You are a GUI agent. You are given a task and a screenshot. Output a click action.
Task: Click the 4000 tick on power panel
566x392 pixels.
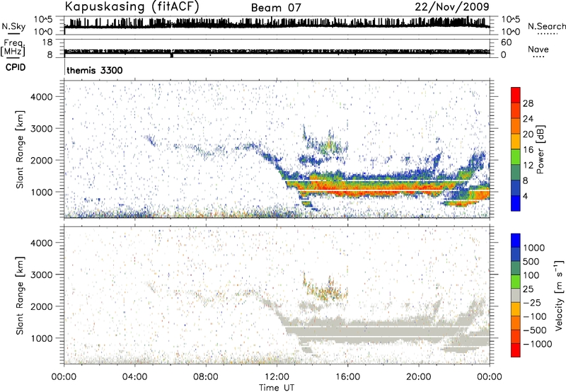pyautogui.click(x=42, y=97)
